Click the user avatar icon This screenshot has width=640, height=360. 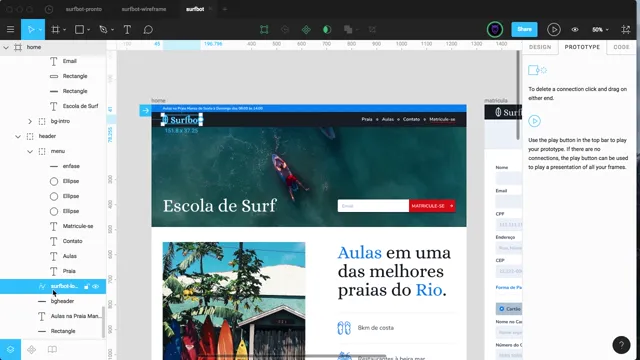(495, 29)
